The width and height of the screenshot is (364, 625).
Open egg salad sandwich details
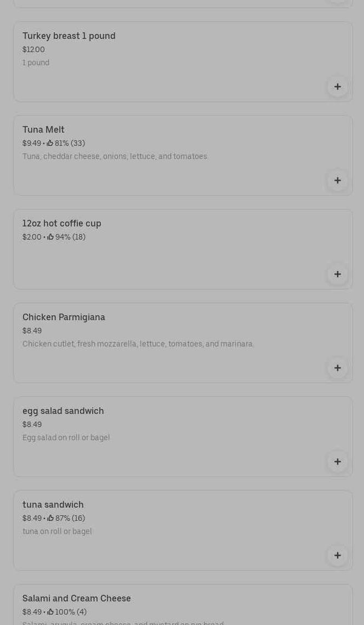[63, 411]
